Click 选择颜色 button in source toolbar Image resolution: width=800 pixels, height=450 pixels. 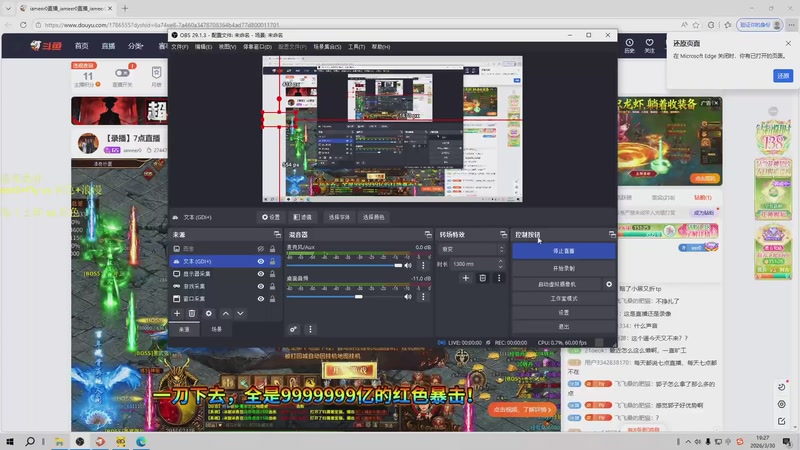coord(373,217)
